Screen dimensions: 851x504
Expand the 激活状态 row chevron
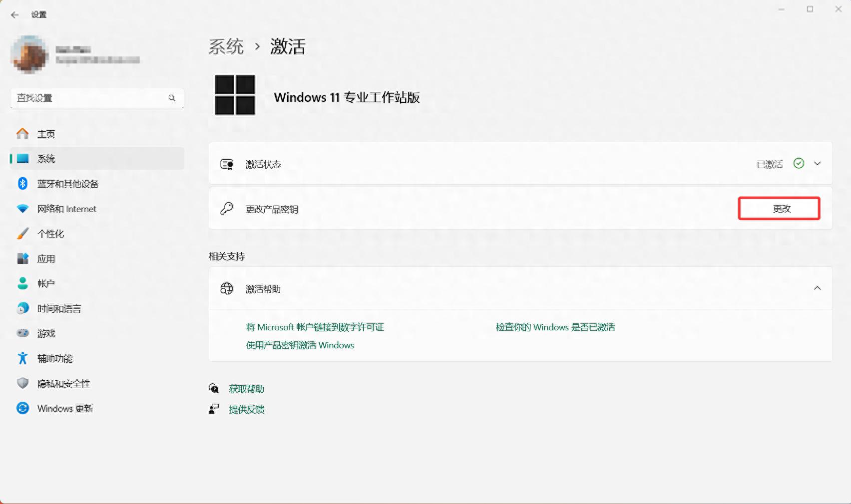(817, 164)
